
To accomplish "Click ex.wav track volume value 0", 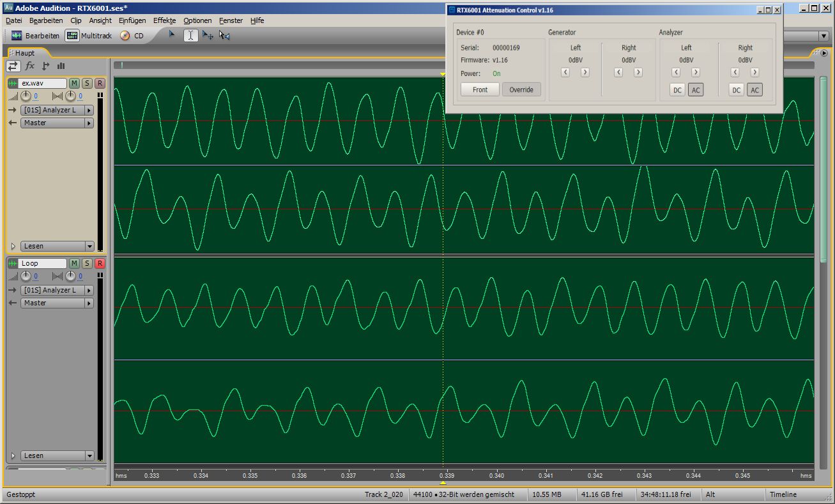I will 36,96.
